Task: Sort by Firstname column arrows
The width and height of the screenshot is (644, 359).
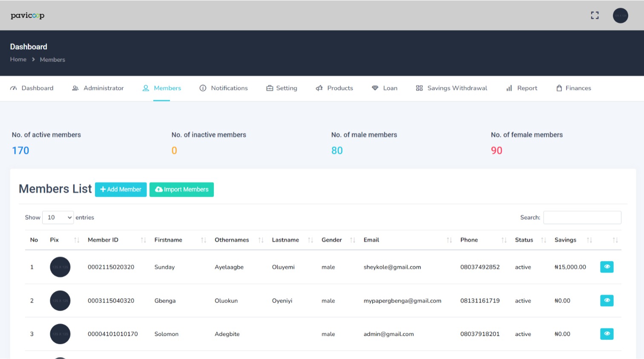Action: coord(204,240)
